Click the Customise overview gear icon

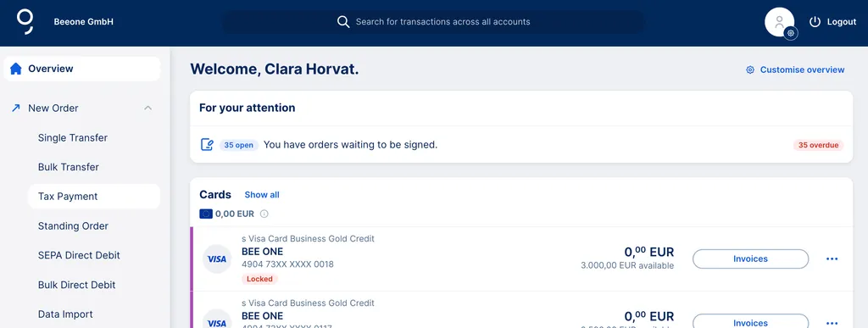pos(750,69)
